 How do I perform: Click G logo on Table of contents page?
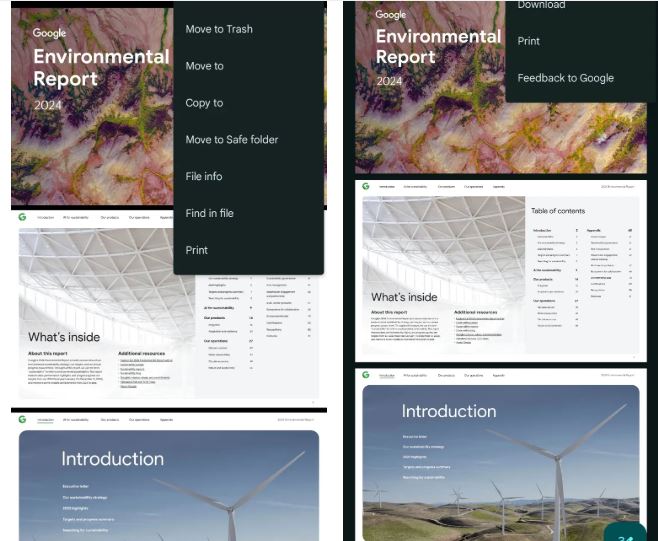tap(366, 186)
